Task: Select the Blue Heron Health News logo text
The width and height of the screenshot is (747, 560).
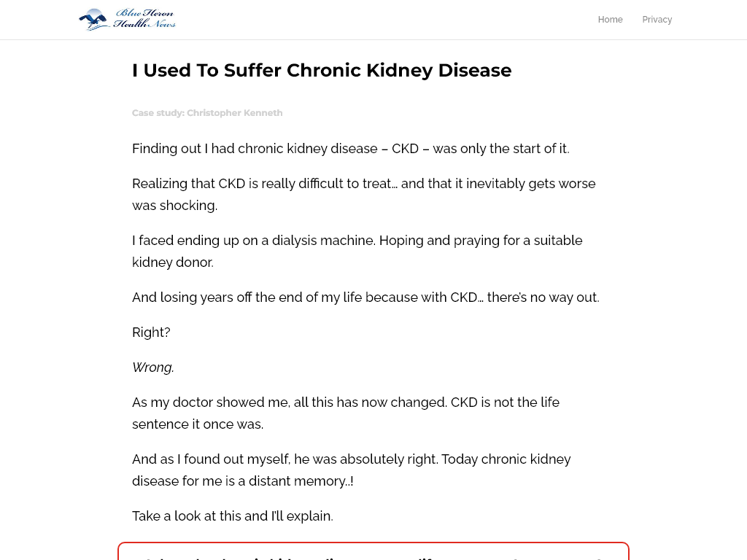Action: [x=143, y=20]
